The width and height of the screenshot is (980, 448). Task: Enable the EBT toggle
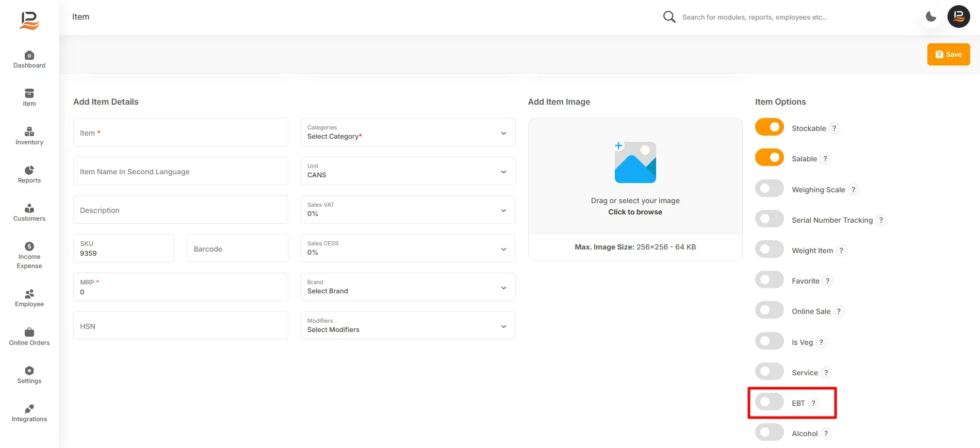point(769,402)
